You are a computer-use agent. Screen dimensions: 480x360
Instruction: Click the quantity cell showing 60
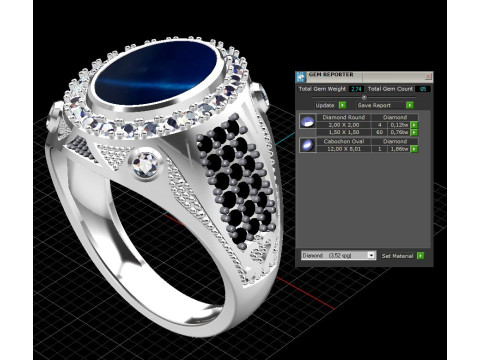click(x=379, y=133)
